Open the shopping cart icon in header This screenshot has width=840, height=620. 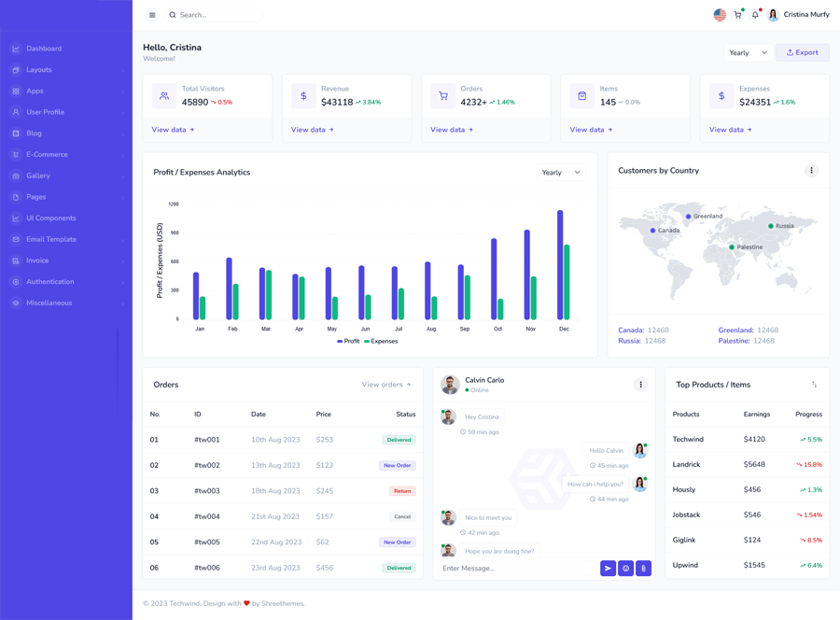[737, 15]
